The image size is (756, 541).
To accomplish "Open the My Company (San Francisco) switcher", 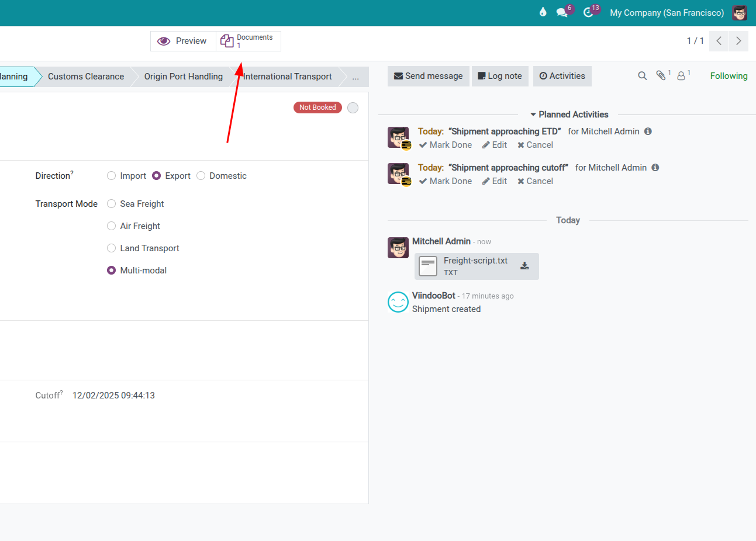I will [x=667, y=13].
